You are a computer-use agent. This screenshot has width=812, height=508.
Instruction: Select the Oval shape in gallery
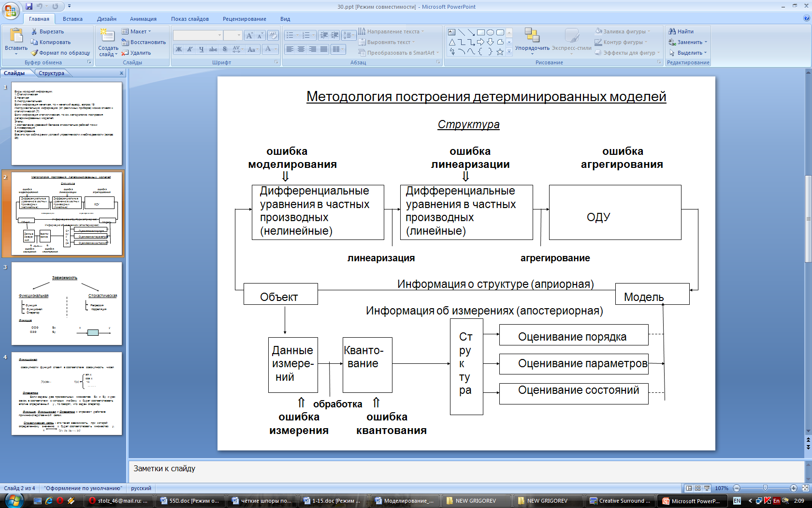(x=491, y=32)
